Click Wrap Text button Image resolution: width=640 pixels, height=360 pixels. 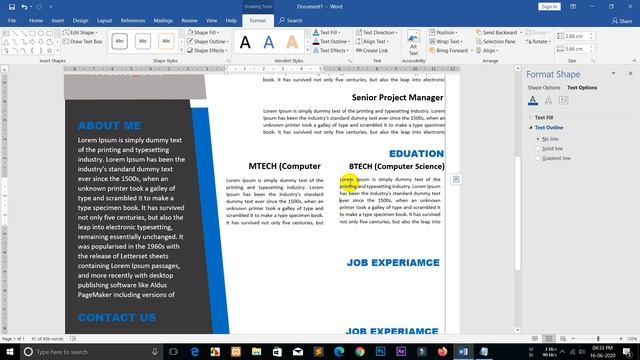coord(446,42)
